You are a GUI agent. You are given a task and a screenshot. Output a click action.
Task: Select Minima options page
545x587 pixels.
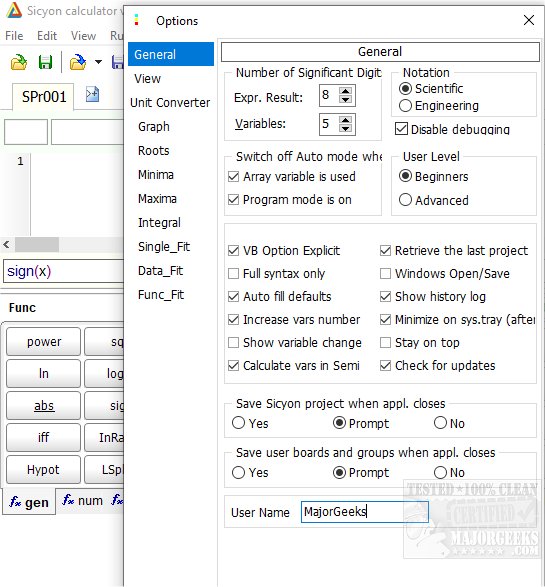point(156,174)
